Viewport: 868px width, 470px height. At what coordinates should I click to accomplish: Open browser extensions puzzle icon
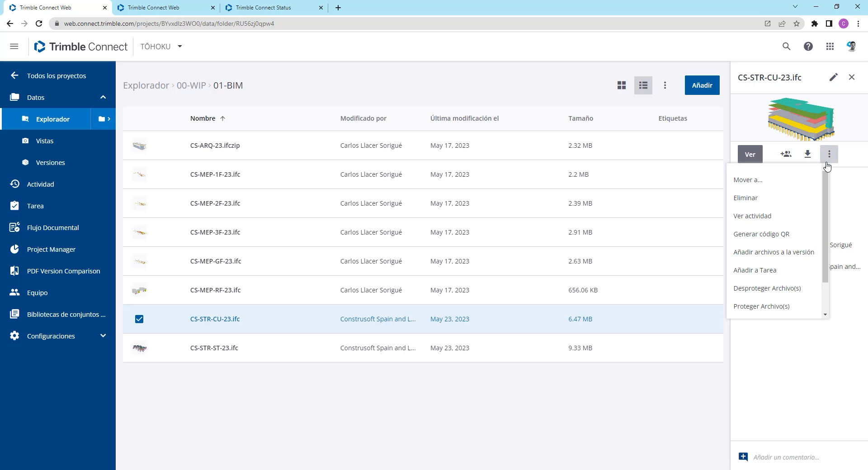tap(815, 23)
